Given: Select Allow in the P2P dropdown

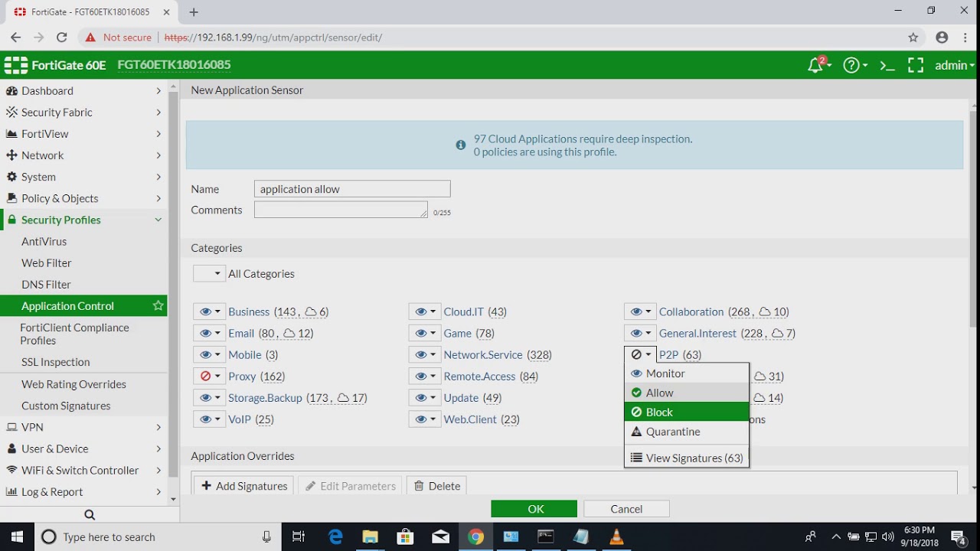Looking at the screenshot, I should pyautogui.click(x=687, y=393).
